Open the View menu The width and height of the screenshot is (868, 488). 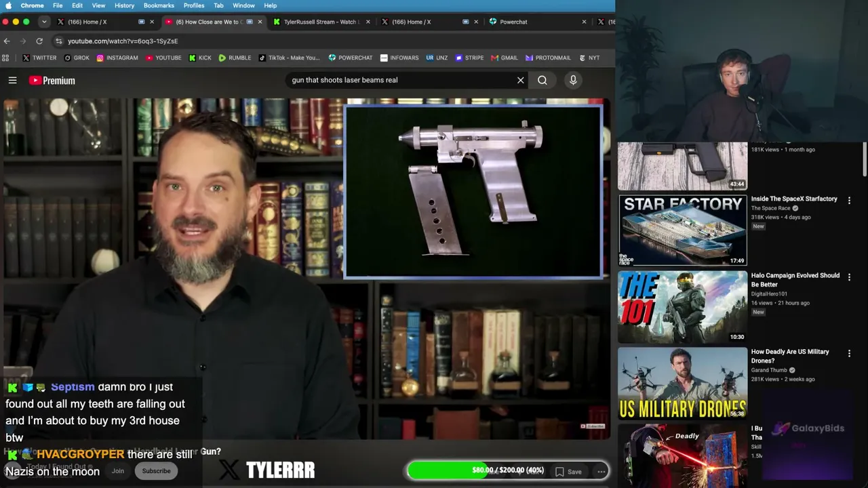98,5
